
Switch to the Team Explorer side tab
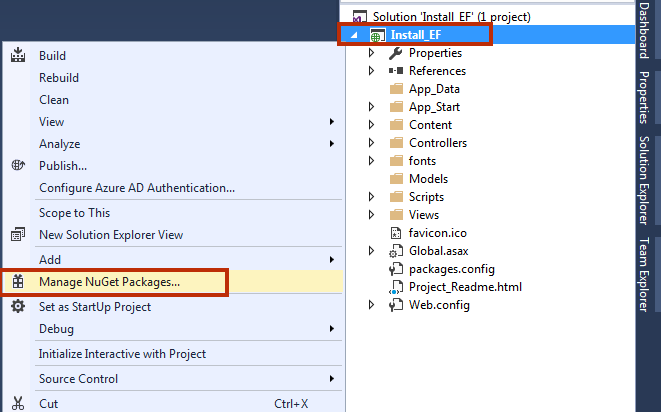[644, 275]
